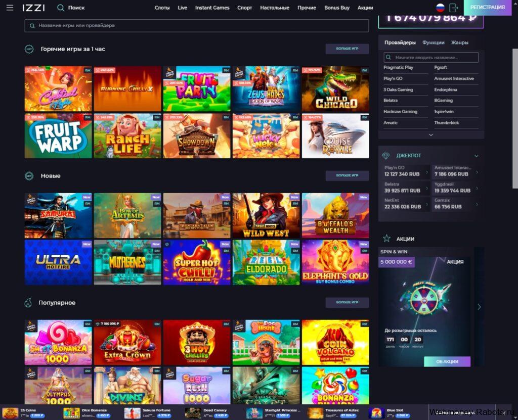Focus the game or provider search field
Viewport: 518px width, 420px height.
coord(197,25)
